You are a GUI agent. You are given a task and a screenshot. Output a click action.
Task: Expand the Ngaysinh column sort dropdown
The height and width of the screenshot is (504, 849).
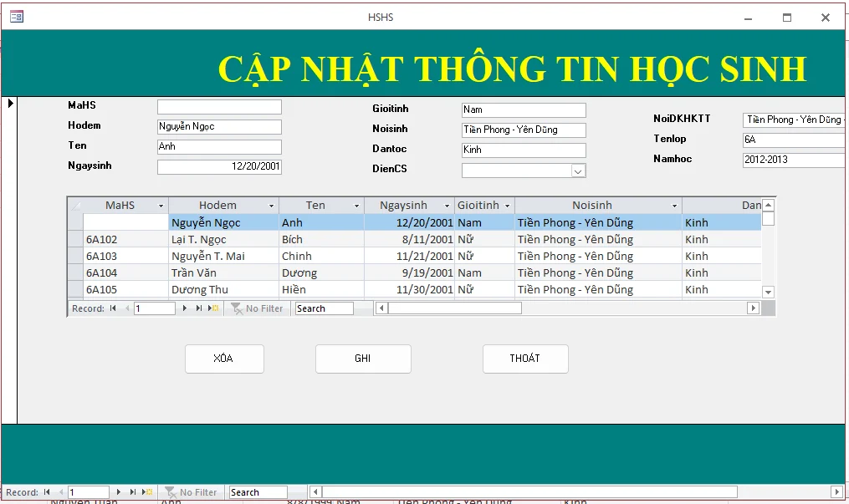[447, 206]
